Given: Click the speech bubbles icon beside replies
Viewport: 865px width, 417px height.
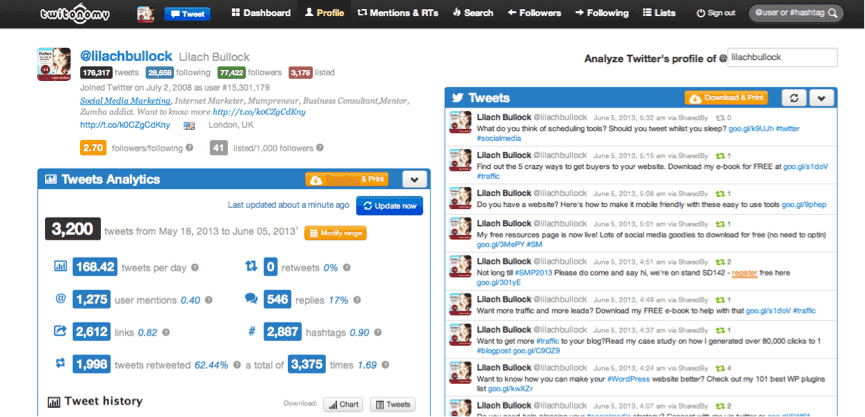Looking at the screenshot, I should click(251, 299).
